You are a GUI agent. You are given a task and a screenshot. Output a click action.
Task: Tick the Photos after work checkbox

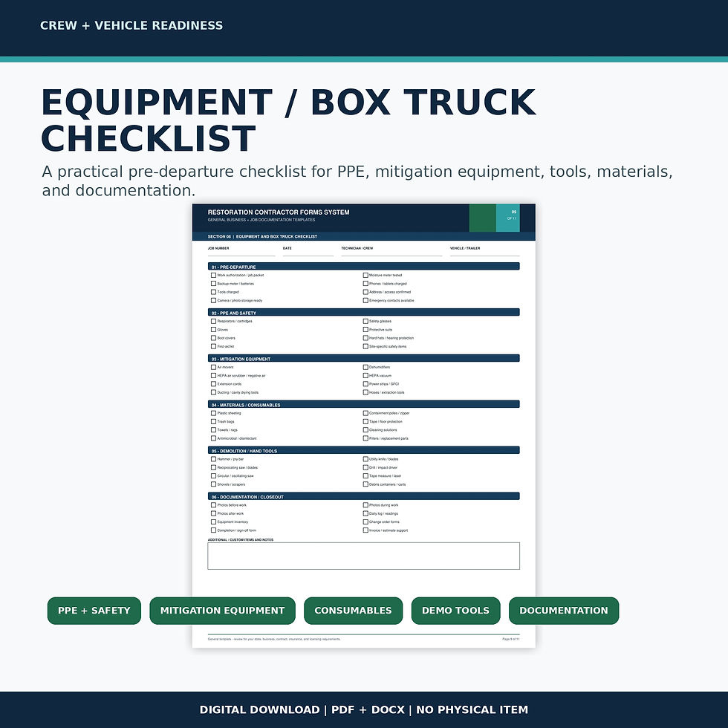point(214,513)
